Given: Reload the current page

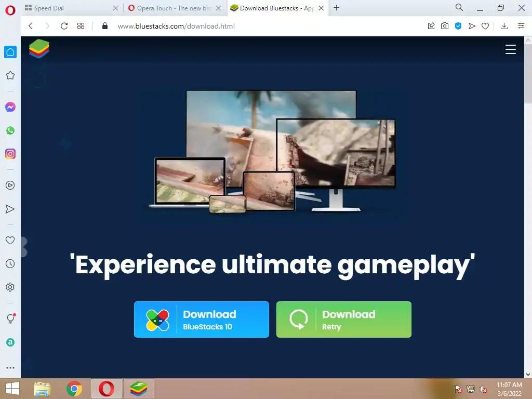Looking at the screenshot, I should point(64,26).
